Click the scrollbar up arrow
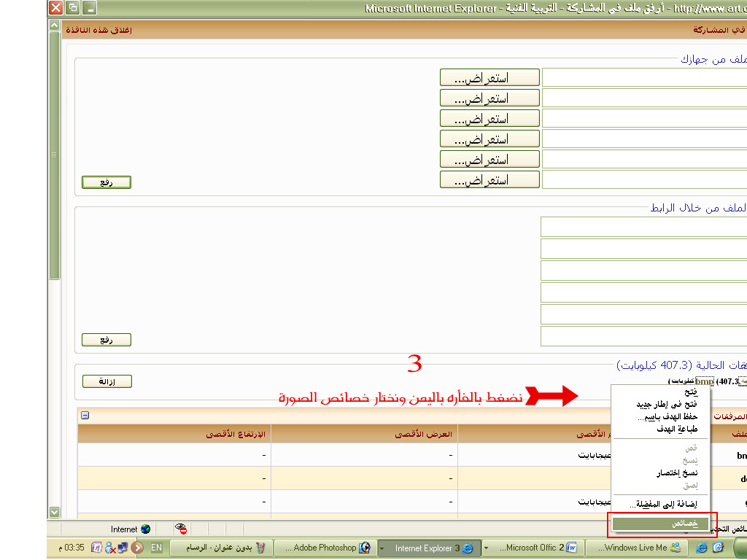 pos(54,26)
